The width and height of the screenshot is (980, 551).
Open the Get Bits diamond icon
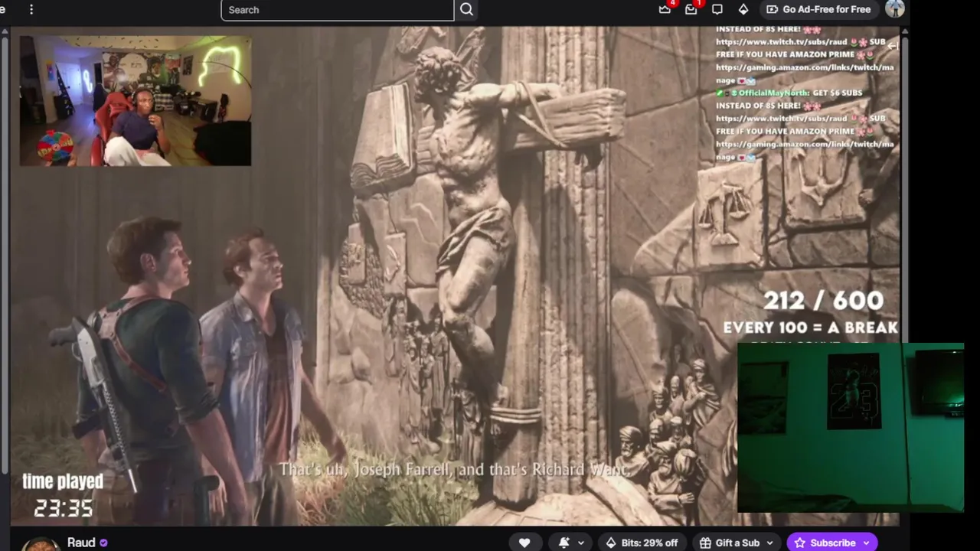[x=743, y=9]
